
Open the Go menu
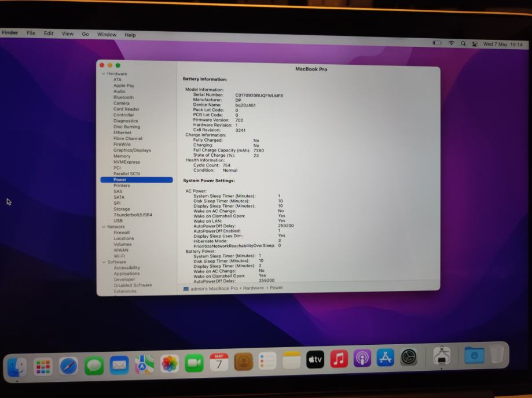(x=85, y=34)
